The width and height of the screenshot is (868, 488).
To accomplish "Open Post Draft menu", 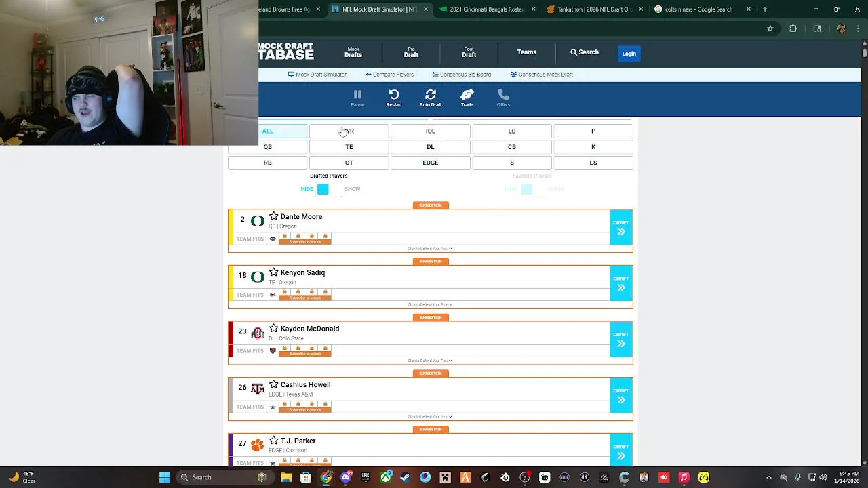I will click(x=469, y=52).
